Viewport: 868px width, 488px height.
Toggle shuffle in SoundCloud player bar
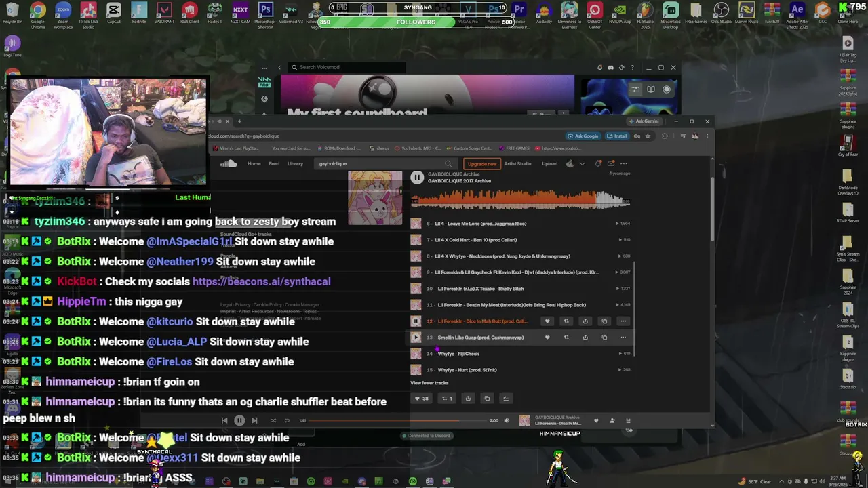pos(273,420)
